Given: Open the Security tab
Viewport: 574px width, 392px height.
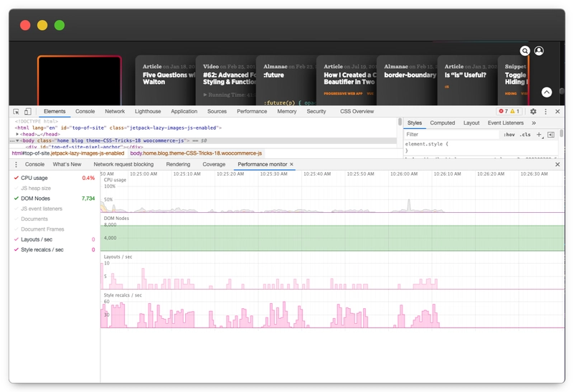Looking at the screenshot, I should 316,112.
